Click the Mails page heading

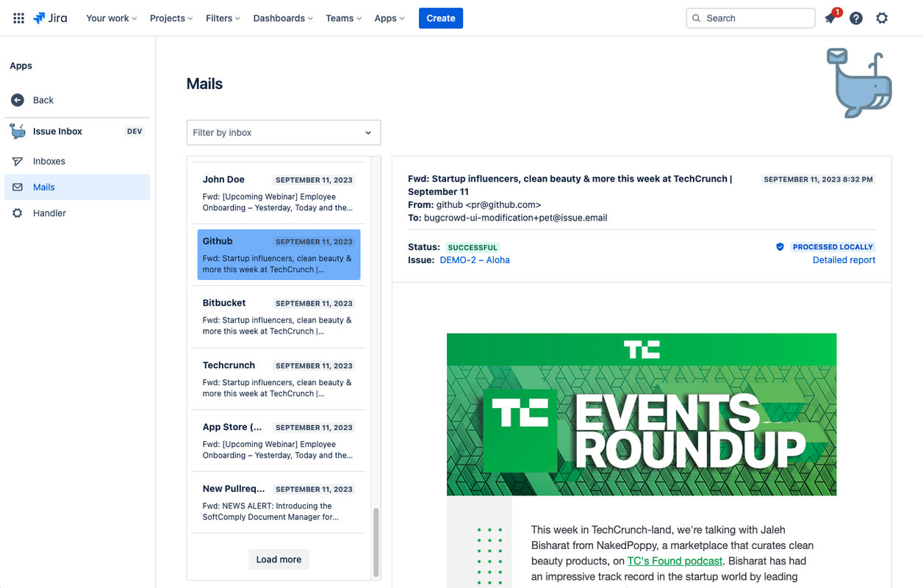point(204,84)
